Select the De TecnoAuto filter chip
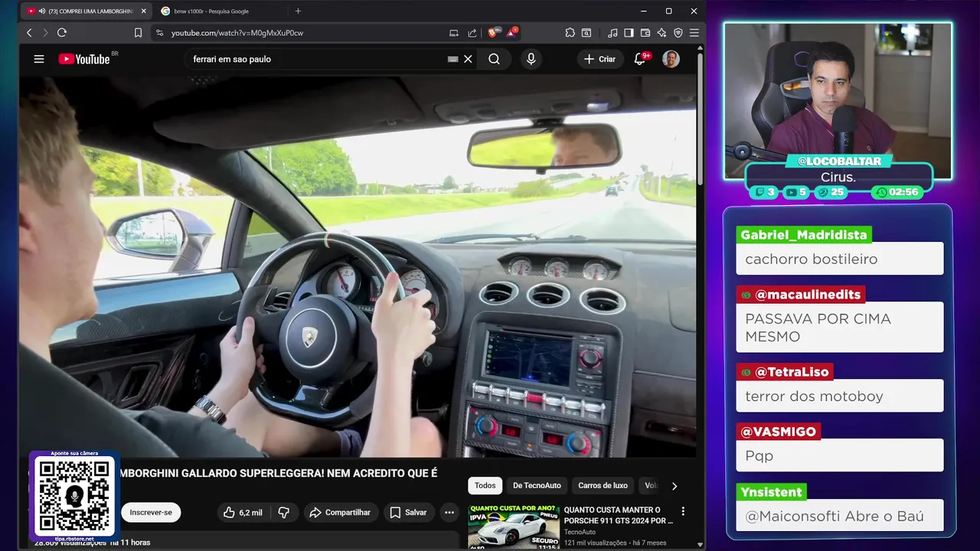The height and width of the screenshot is (551, 980). pyautogui.click(x=537, y=486)
